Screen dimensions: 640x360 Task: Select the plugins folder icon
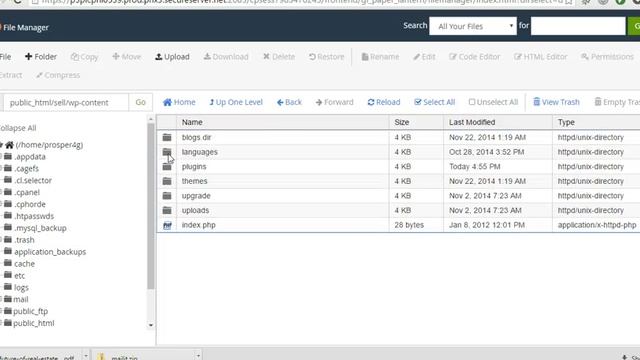click(x=167, y=167)
